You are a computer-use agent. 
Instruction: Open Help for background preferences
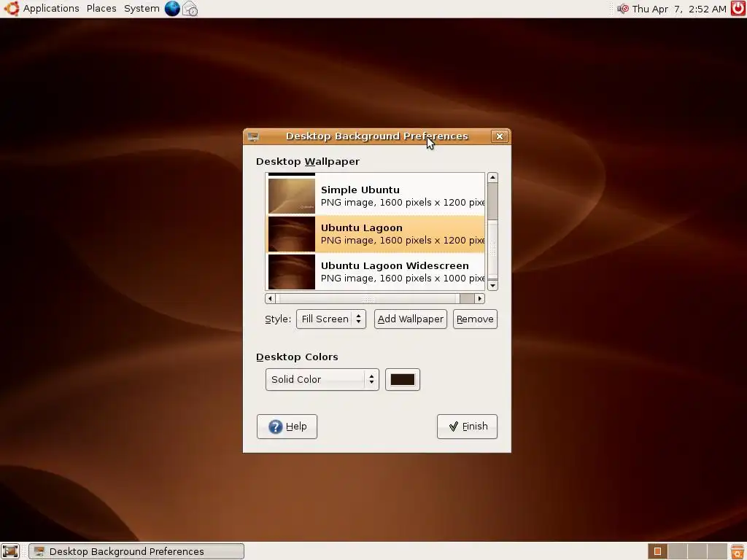pyautogui.click(x=287, y=426)
